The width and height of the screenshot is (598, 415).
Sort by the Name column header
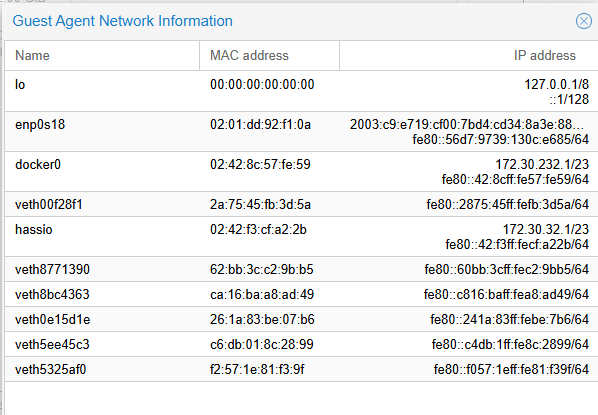point(102,56)
